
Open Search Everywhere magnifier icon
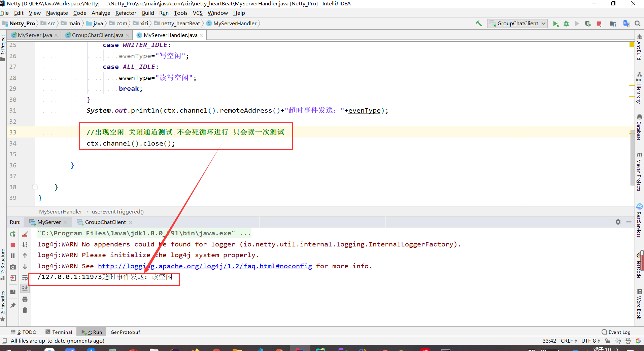pos(637,24)
